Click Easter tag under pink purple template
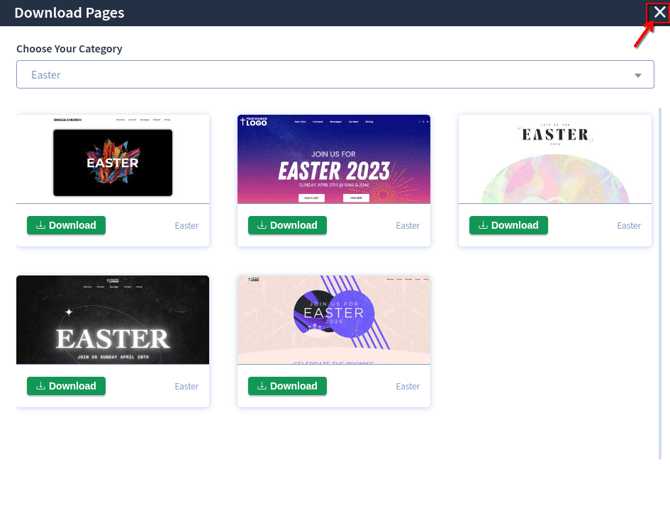 click(408, 387)
